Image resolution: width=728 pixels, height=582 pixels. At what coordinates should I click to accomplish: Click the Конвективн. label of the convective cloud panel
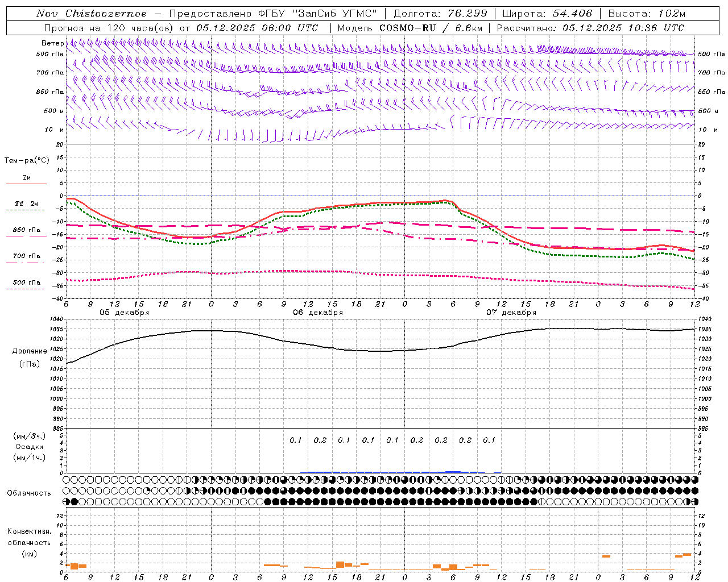pos(29,531)
